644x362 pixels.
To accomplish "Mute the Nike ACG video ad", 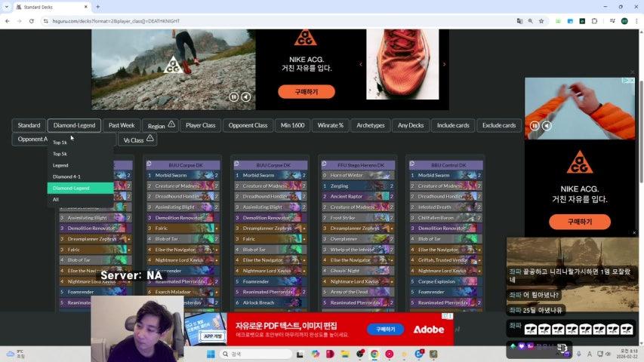I will click(x=245, y=97).
